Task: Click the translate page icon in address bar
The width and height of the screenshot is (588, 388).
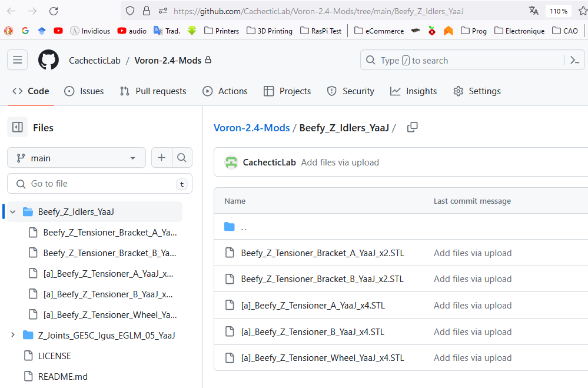Action: 534,11
